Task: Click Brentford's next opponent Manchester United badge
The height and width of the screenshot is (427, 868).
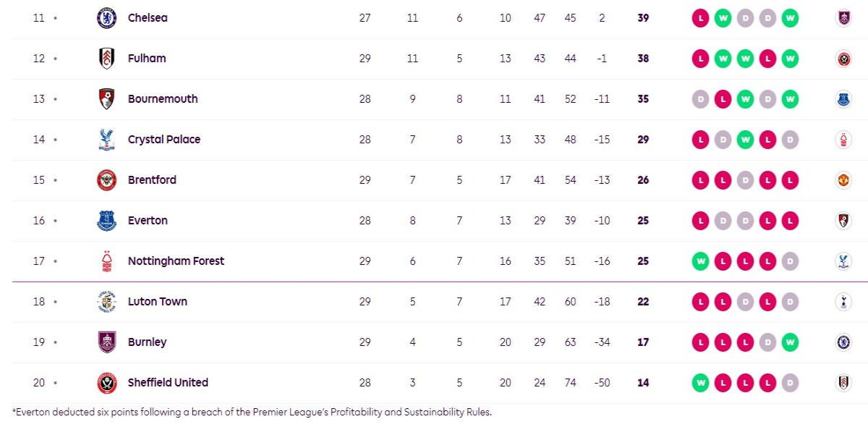Action: [843, 180]
